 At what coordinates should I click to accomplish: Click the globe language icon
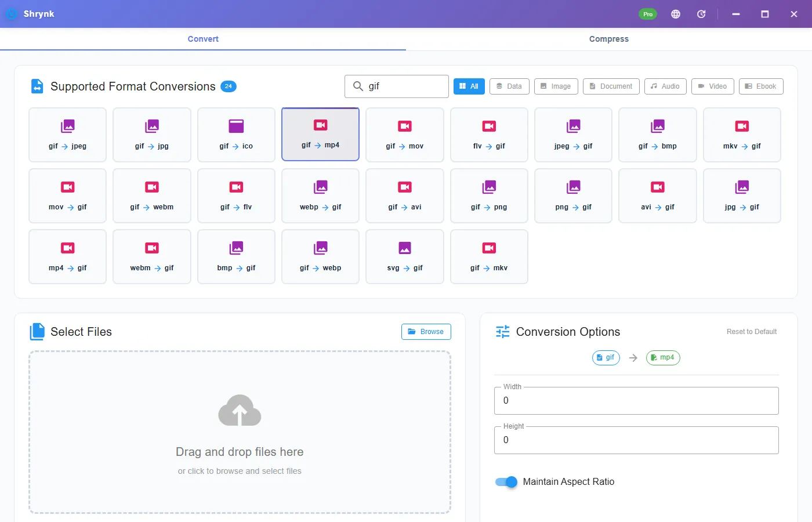(x=676, y=14)
